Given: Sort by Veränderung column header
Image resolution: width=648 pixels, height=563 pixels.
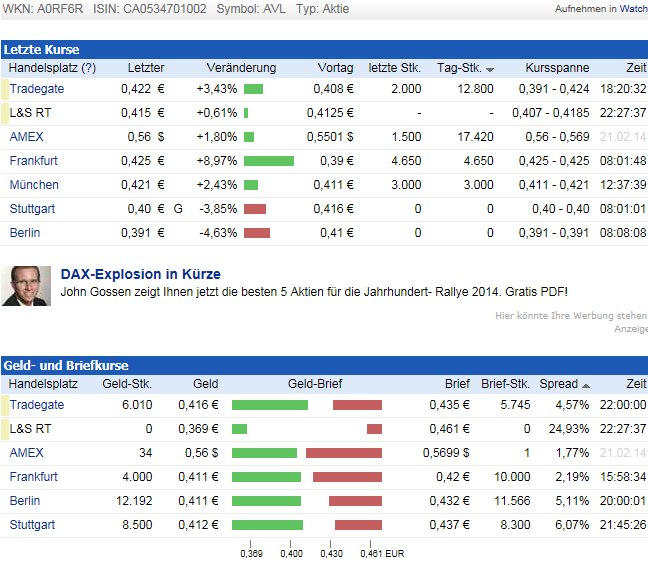Looking at the screenshot, I should tap(241, 68).
